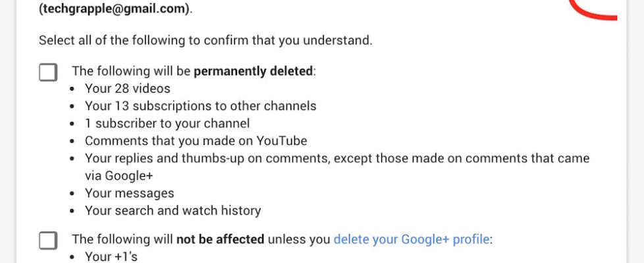Select "Comments that you made on YouTube"

[196, 141]
